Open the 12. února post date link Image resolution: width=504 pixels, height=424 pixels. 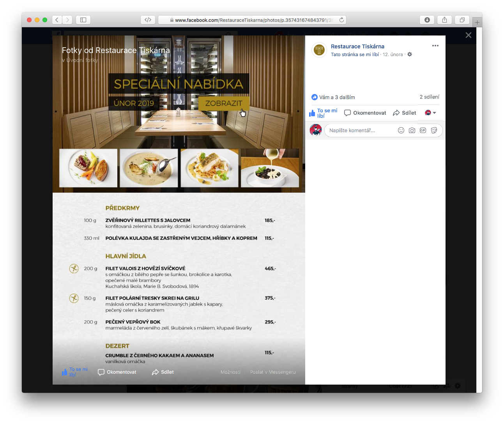point(393,55)
